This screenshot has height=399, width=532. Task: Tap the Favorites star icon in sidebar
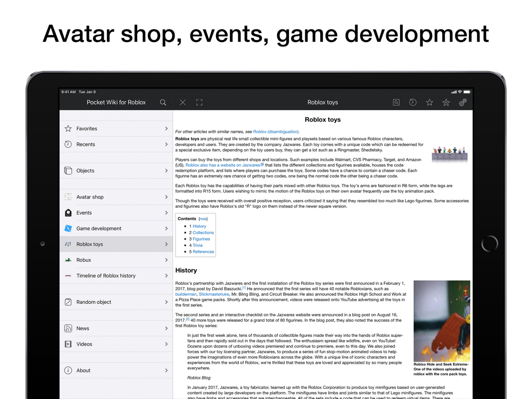coord(68,129)
